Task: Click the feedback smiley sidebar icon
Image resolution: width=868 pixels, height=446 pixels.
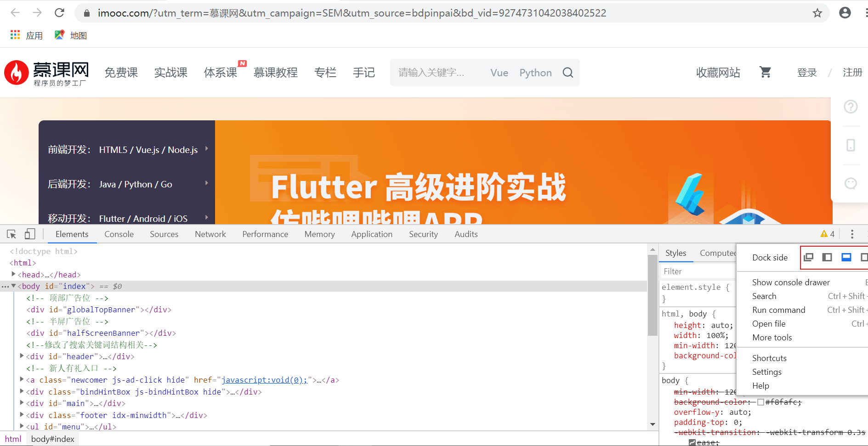Action: [851, 184]
